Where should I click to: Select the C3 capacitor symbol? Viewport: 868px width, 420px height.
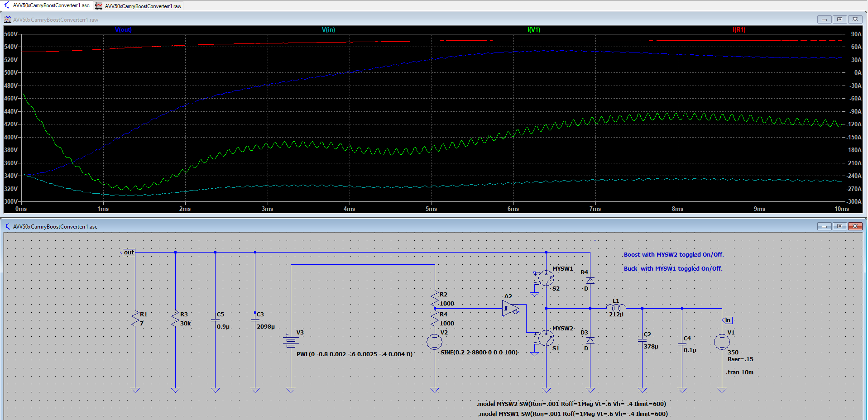(255, 320)
